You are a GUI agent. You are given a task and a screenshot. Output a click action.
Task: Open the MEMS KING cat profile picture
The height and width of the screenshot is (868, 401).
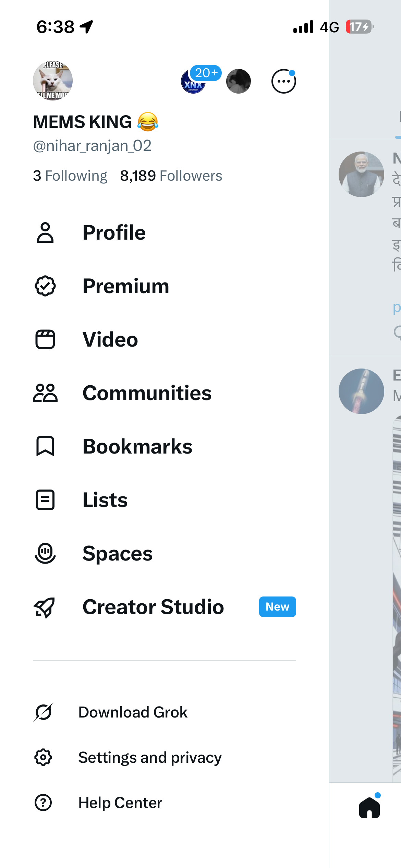pos(53,81)
